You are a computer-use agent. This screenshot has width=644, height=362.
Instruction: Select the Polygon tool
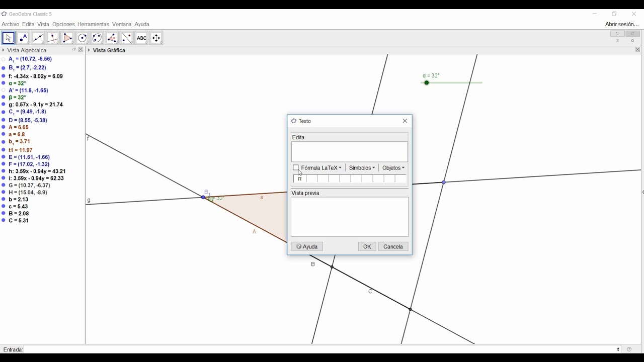(x=67, y=38)
